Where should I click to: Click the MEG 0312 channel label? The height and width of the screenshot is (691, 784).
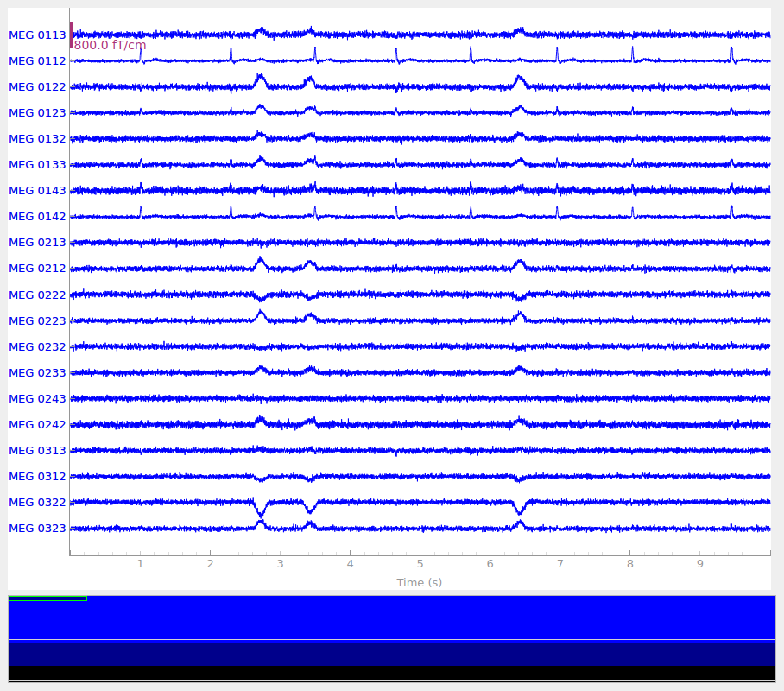click(x=37, y=477)
